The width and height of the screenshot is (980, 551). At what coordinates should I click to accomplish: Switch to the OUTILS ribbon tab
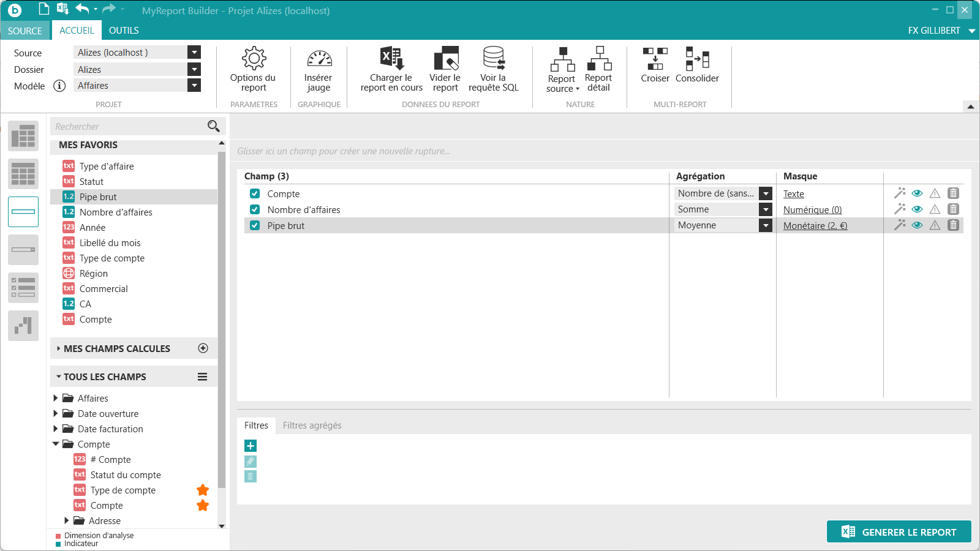point(124,31)
